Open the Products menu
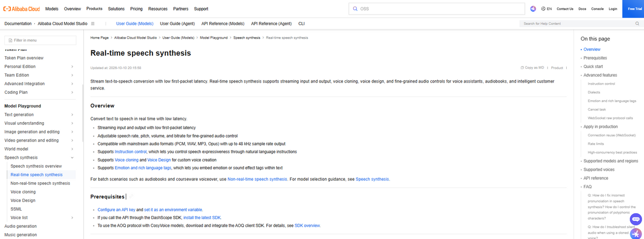This screenshot has height=239, width=644. click(94, 9)
